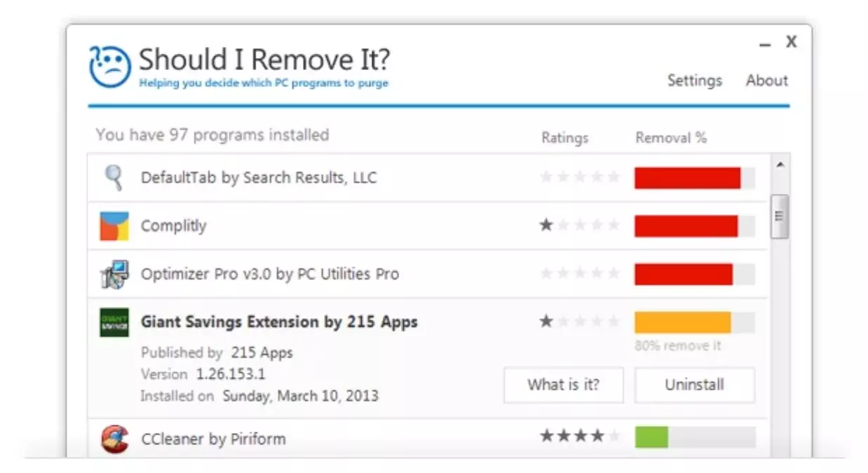Uninstall Giant Savings Extension
Screen dimensions: 868x473
694,385
